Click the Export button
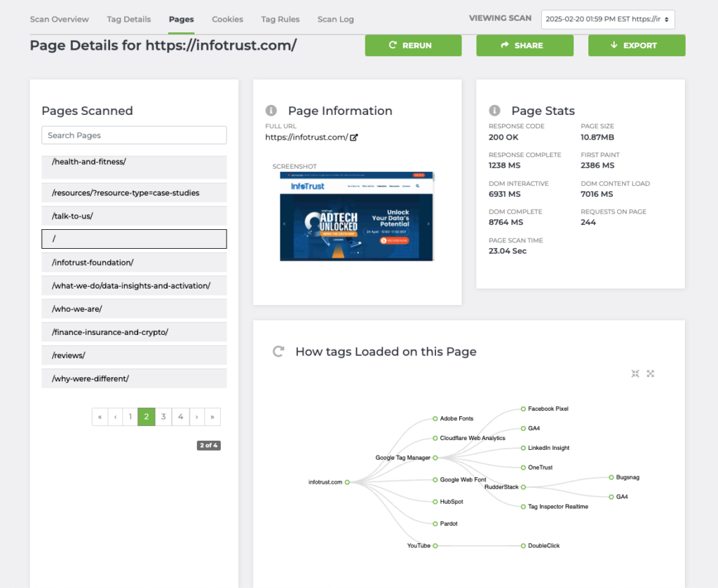Image resolution: width=718 pixels, height=588 pixels. click(636, 46)
